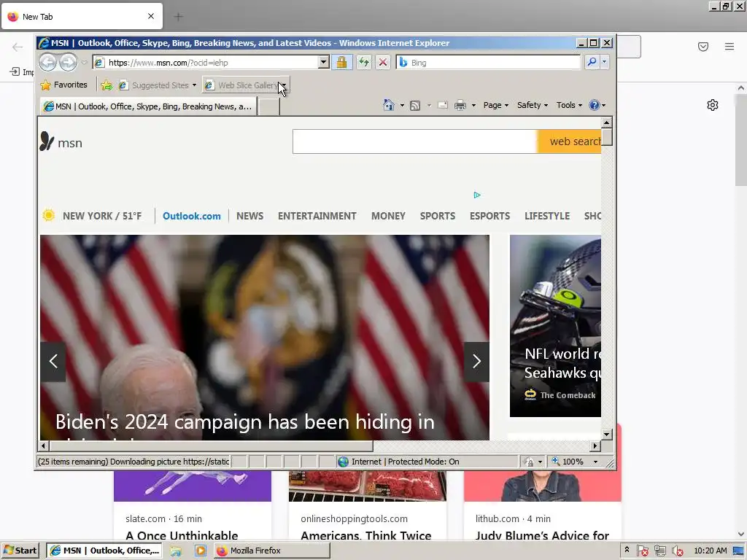Open the slate.com article card
The width and height of the screenshot is (747, 560).
pos(193,506)
